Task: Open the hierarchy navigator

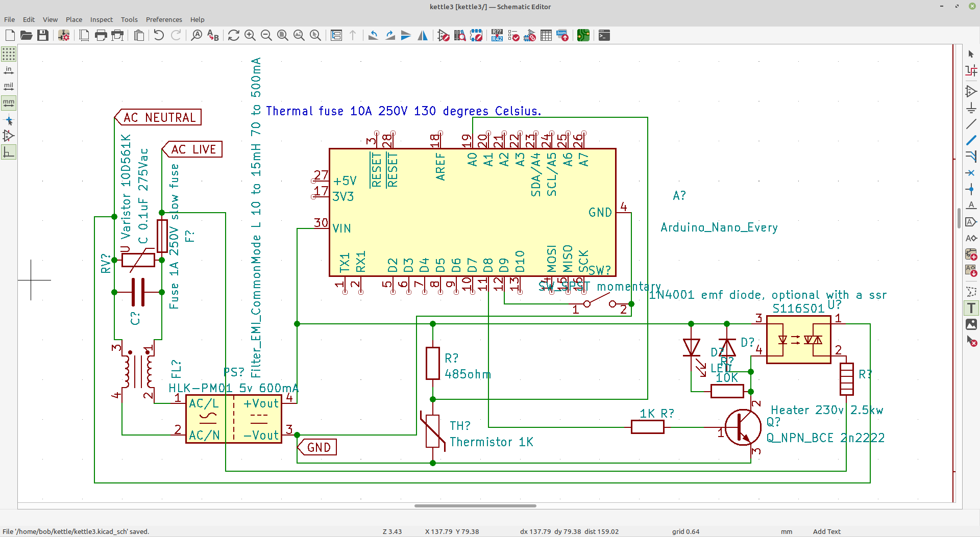Action: click(337, 35)
